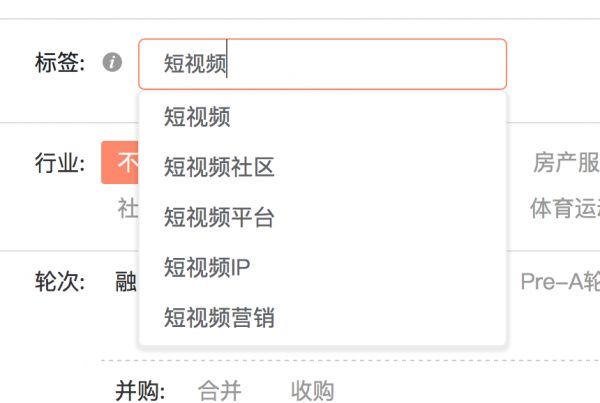The image size is (600, 403).
Task: Select the Pre-A轮 funding round
Action: (559, 281)
